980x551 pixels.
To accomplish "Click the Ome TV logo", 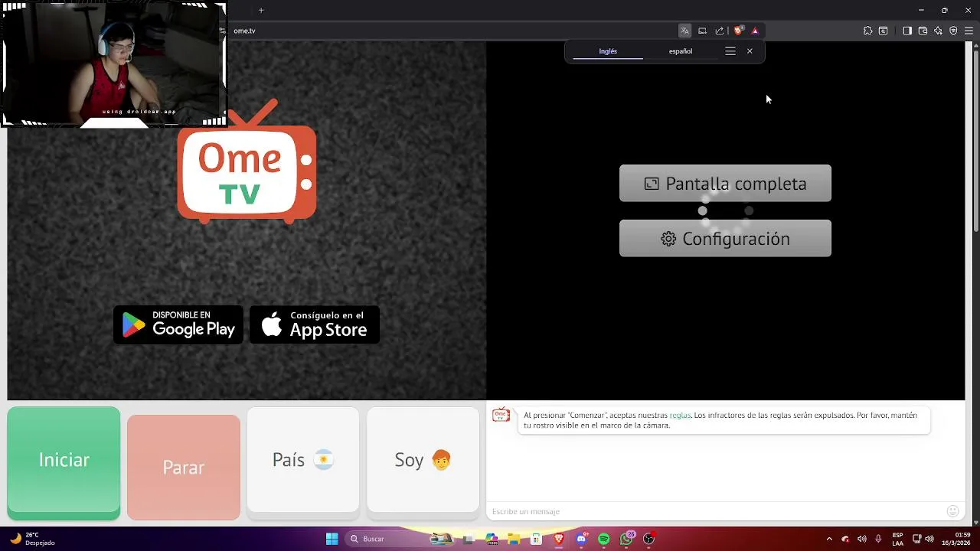I will 247,162.
